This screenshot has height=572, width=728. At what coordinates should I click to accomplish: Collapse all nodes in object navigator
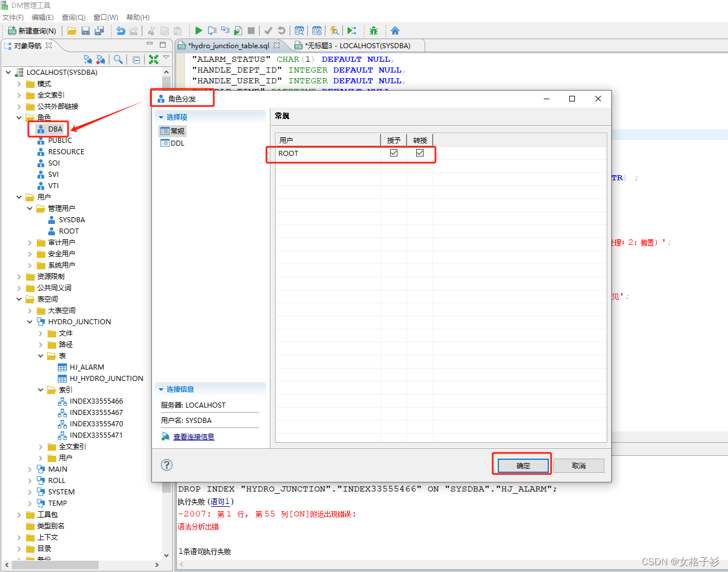tap(137, 59)
